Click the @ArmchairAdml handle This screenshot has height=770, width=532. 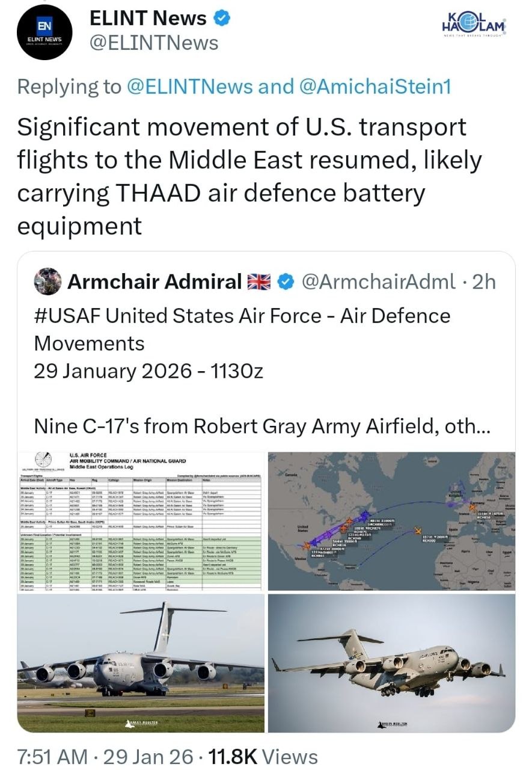click(378, 282)
